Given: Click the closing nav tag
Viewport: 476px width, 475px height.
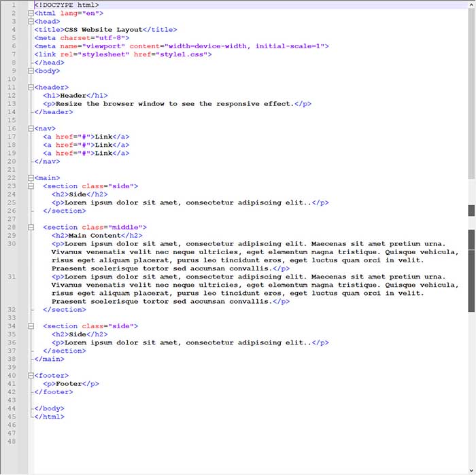Looking at the screenshot, I should tap(47, 162).
